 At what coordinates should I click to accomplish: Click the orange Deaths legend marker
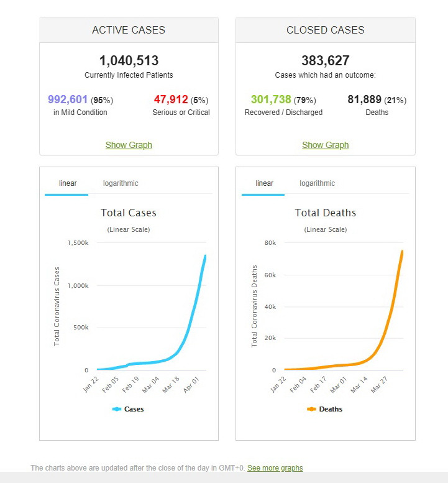(313, 409)
